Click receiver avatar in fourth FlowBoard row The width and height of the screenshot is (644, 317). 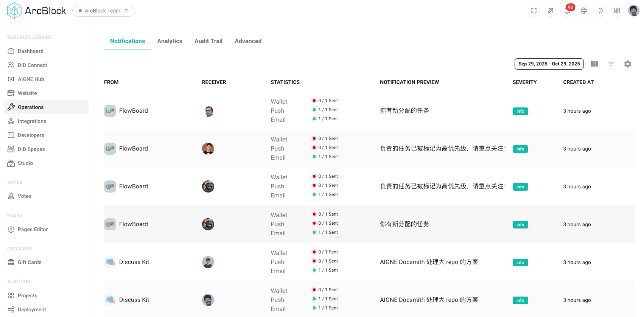coord(208,224)
